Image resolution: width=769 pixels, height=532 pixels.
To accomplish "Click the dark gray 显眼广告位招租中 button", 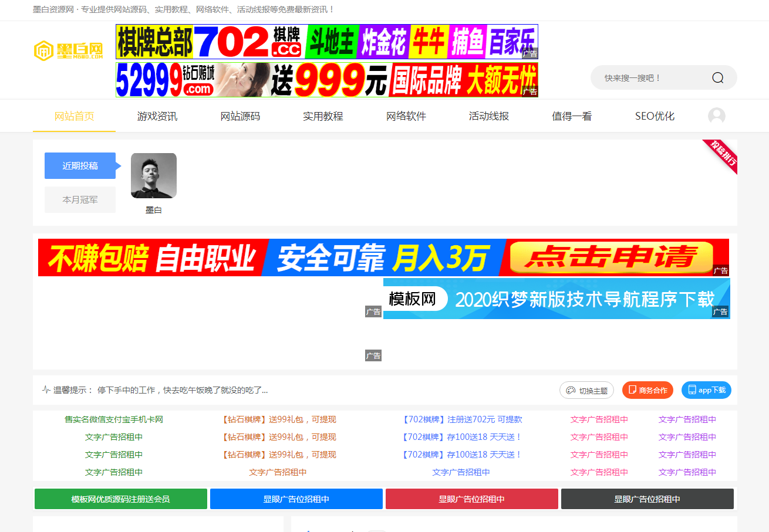I will coord(647,499).
